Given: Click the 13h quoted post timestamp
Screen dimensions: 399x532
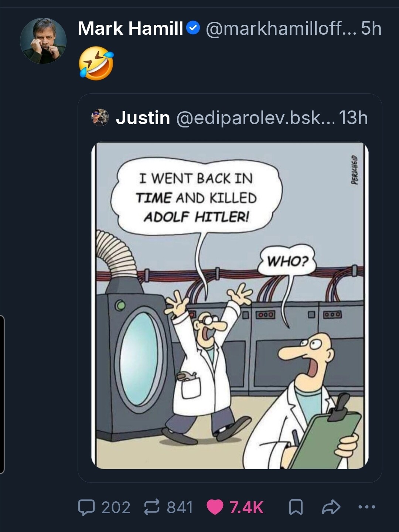Looking at the screenshot, I should pos(353,118).
